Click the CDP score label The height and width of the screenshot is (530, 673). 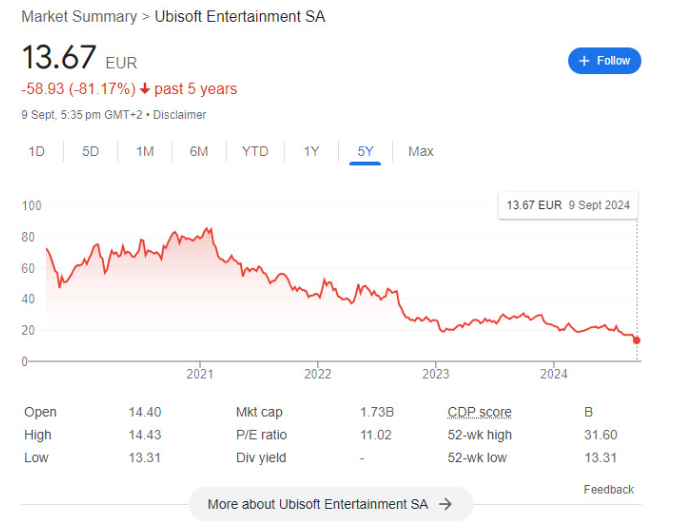pos(479,412)
